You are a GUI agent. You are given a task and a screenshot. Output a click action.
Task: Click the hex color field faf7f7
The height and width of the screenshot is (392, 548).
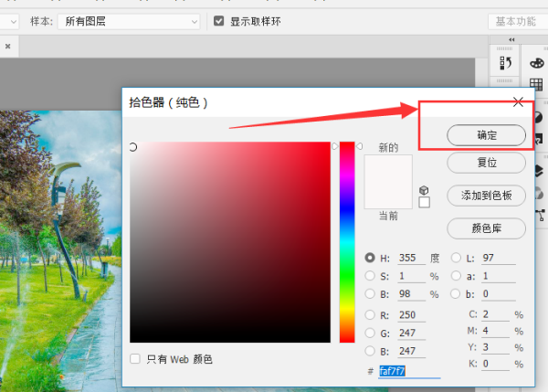409,371
